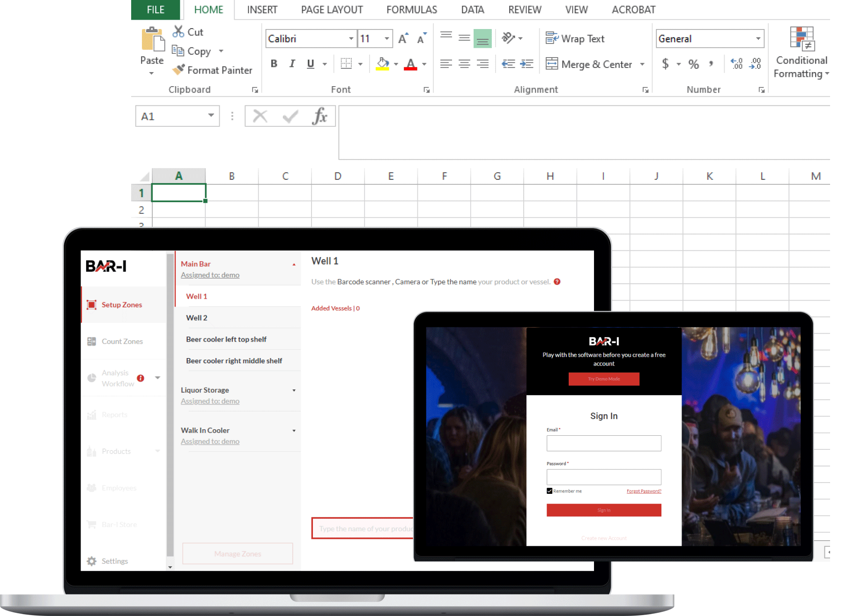The width and height of the screenshot is (846, 616).
Task: Click the red help question mark icon
Action: (557, 282)
